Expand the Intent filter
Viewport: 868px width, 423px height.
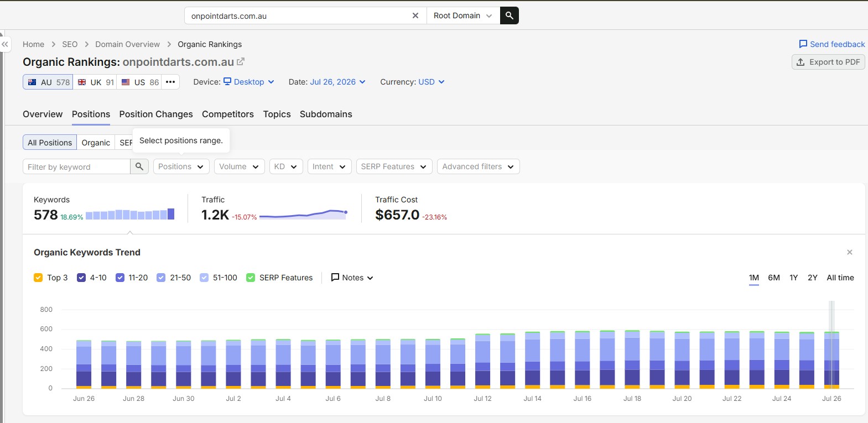329,166
